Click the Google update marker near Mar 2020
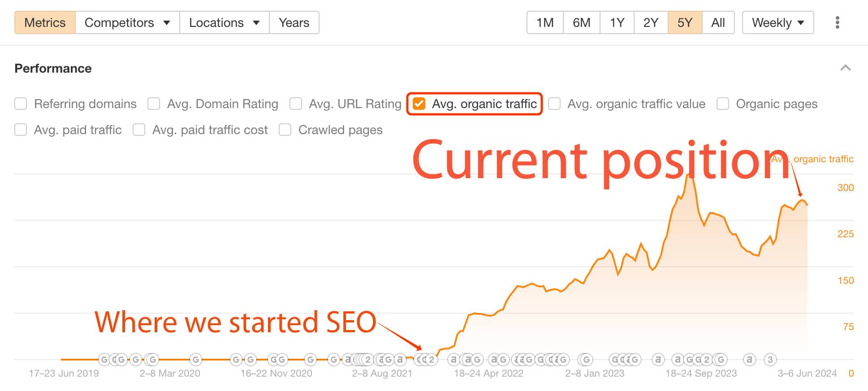 pyautogui.click(x=195, y=359)
